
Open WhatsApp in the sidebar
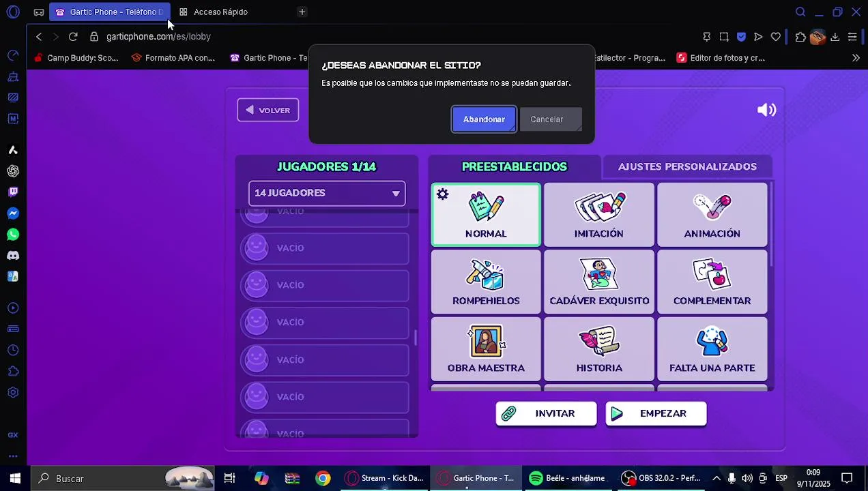(x=13, y=235)
